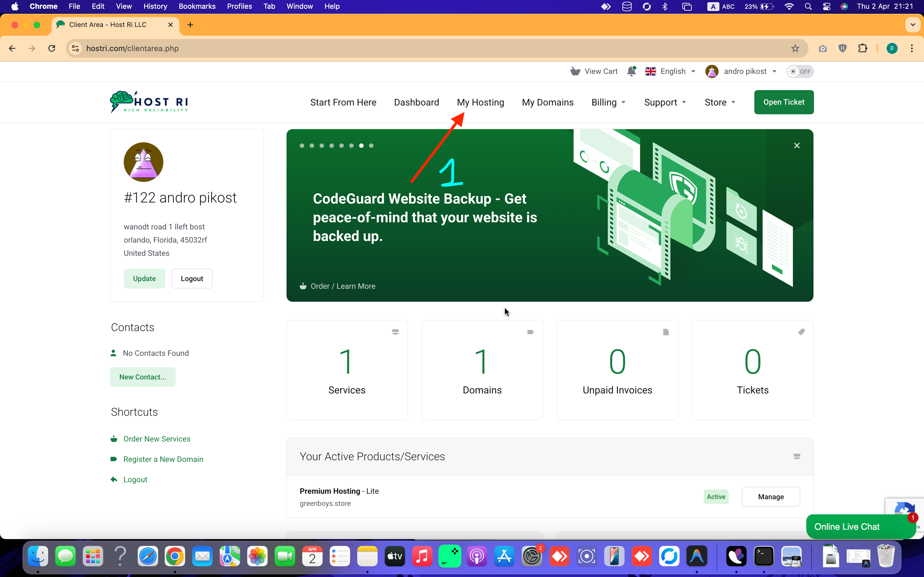The width and height of the screenshot is (924, 577).
Task: Select the last banner carousel dot
Action: pyautogui.click(x=371, y=145)
